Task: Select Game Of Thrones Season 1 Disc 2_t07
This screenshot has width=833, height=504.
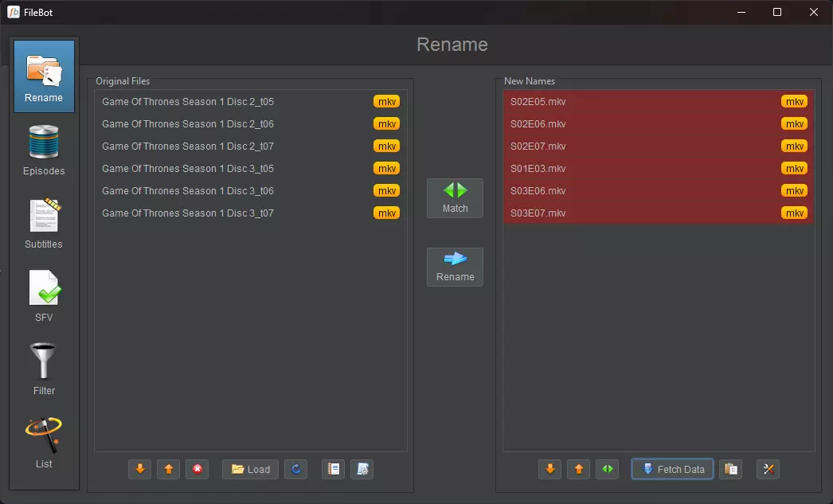Action: (x=251, y=146)
